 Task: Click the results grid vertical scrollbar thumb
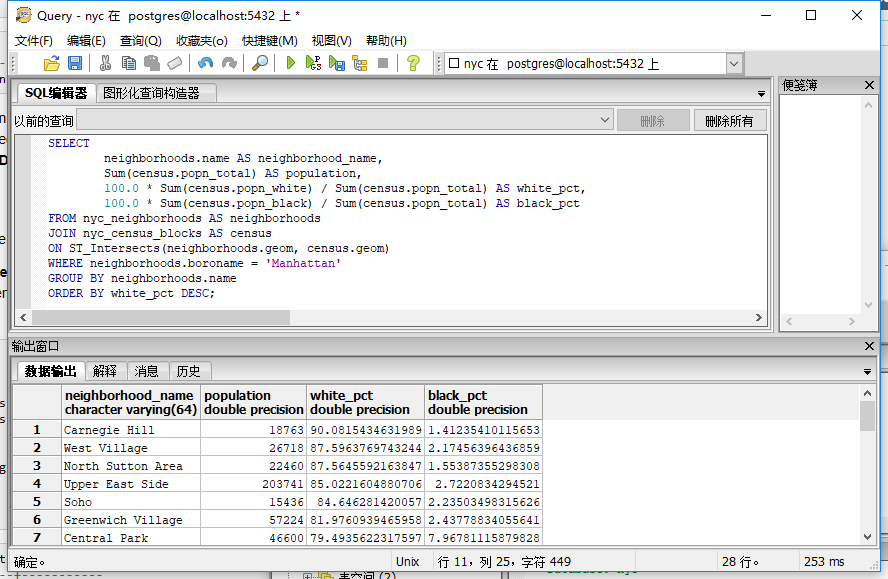click(x=867, y=416)
